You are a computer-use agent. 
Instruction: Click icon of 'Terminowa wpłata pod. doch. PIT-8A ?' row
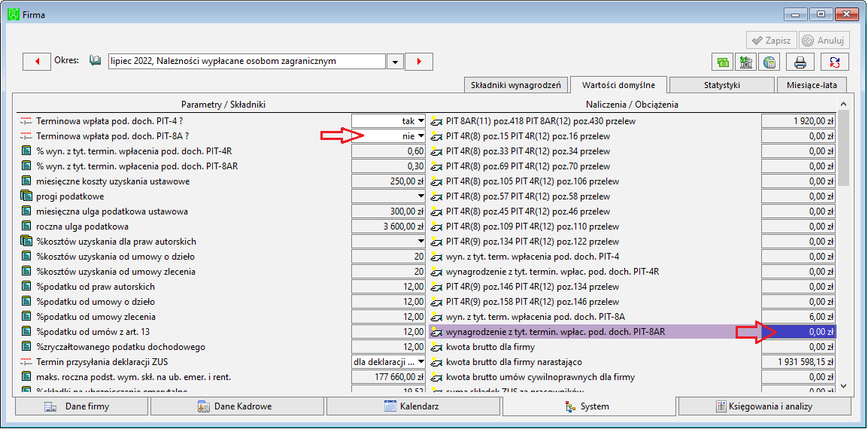(x=26, y=135)
